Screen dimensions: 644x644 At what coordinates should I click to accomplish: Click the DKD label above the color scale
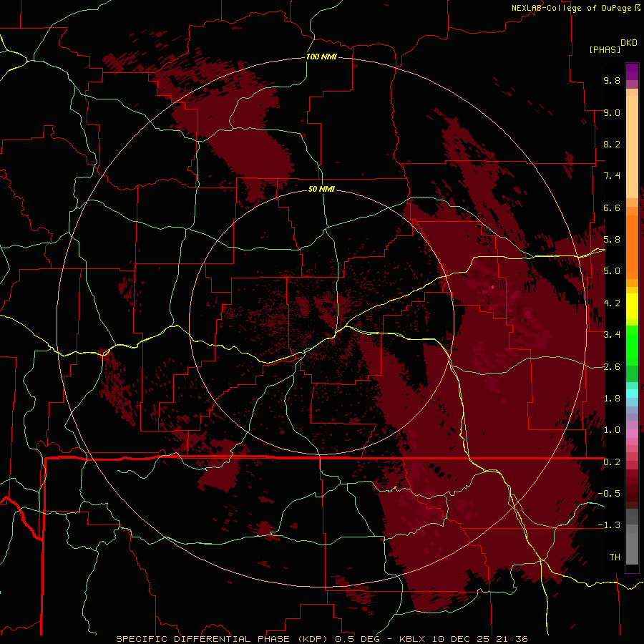point(628,43)
